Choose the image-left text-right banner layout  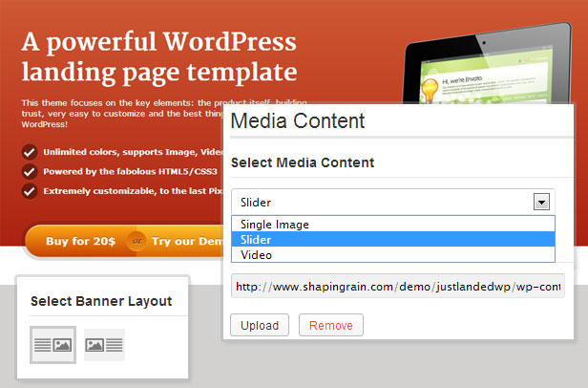pyautogui.click(x=104, y=345)
